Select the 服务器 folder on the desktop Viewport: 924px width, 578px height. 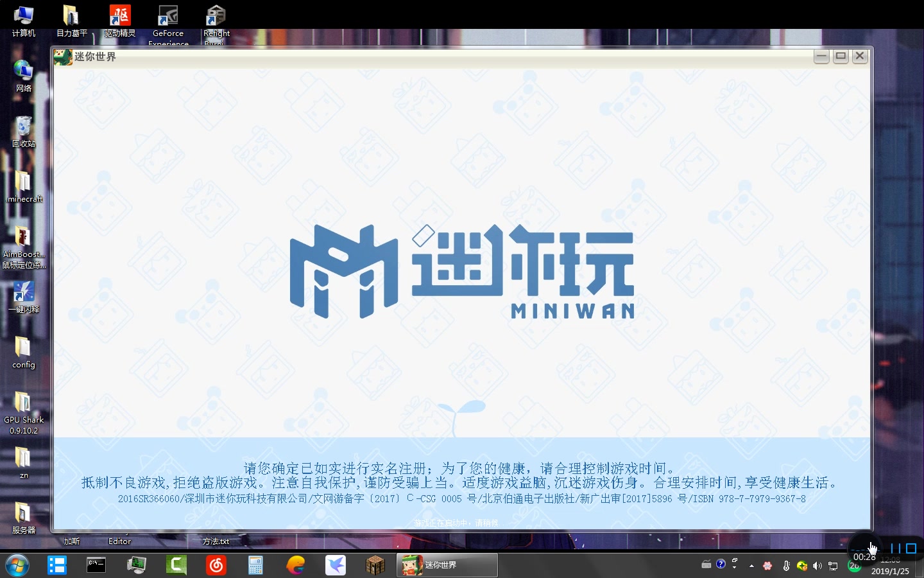24,518
